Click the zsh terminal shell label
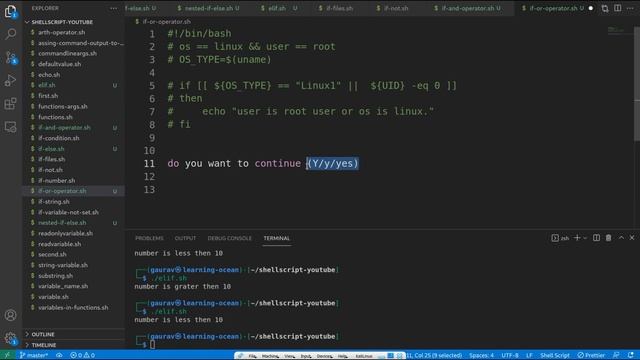Image resolution: width=640 pixels, height=360 pixels. [560, 238]
